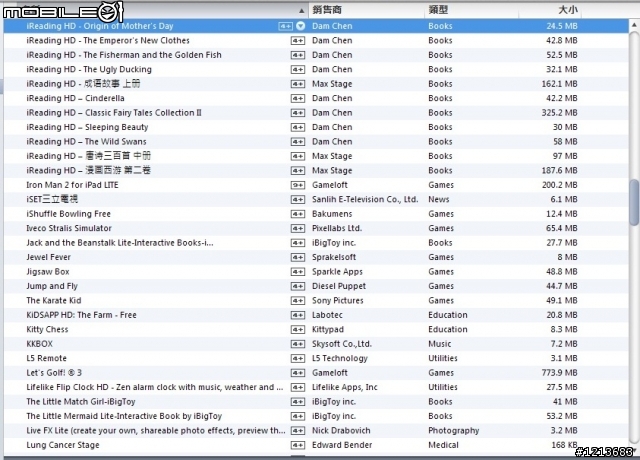Select the iSET三立電視 app row
The image size is (640, 460).
[x=316, y=200]
